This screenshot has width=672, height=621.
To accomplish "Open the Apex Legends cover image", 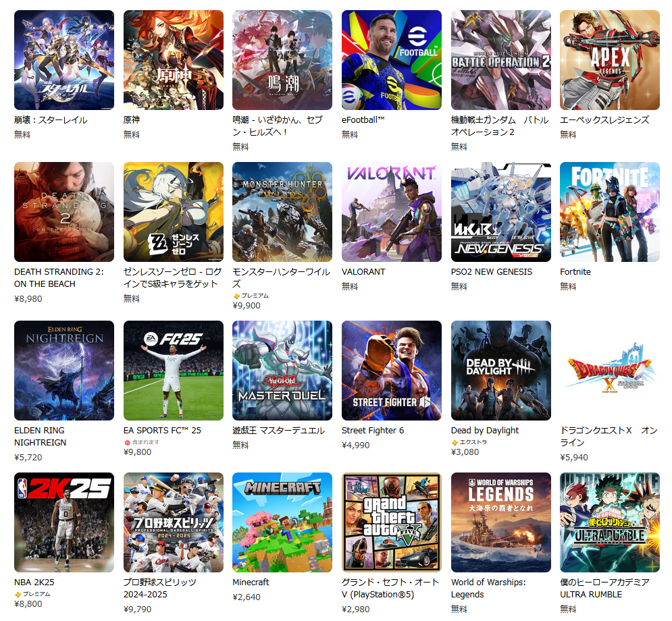I will 610,60.
